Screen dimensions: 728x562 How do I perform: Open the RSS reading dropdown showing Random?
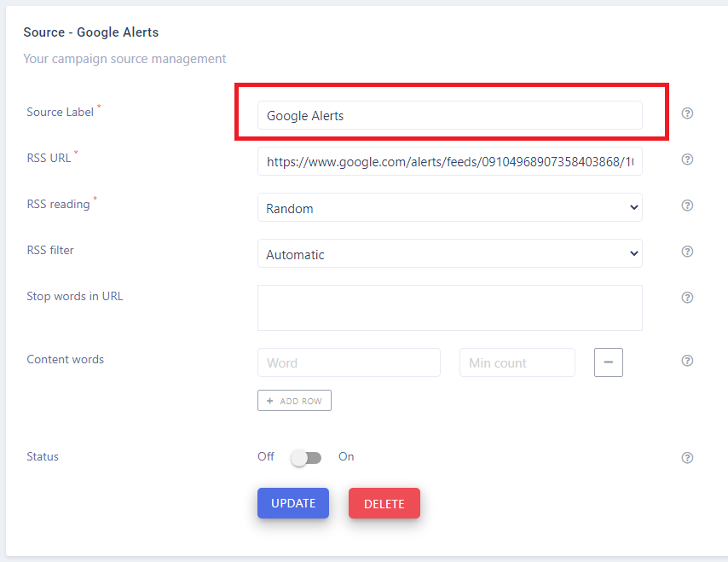point(450,207)
